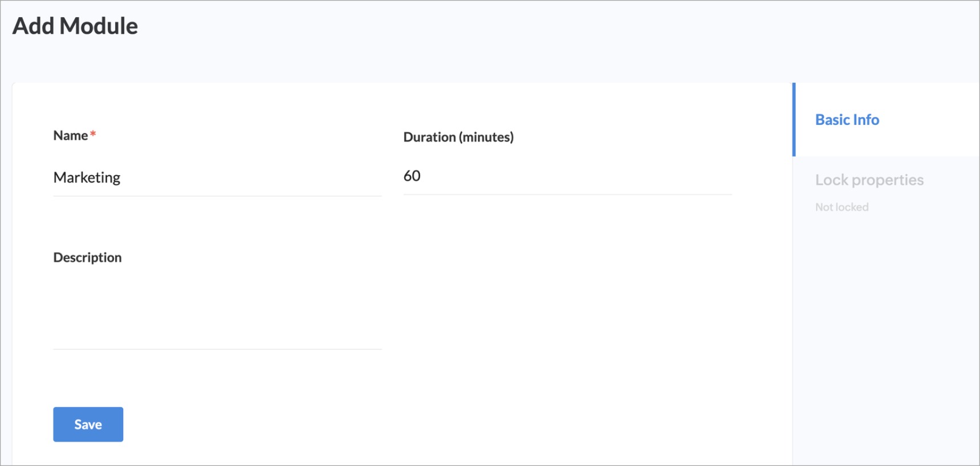Click the Name field label
Screen dimensions: 980x466
70,136
